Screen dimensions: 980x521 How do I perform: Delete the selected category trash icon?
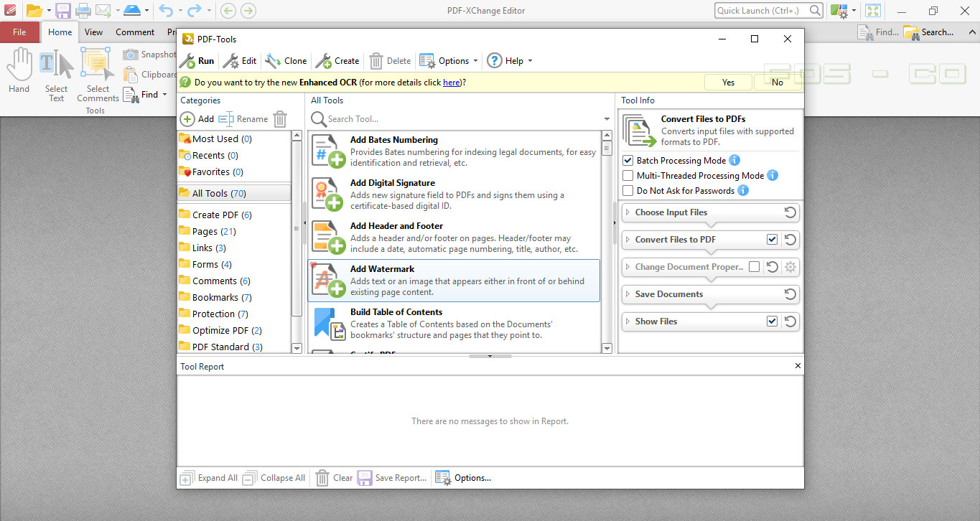pyautogui.click(x=280, y=119)
